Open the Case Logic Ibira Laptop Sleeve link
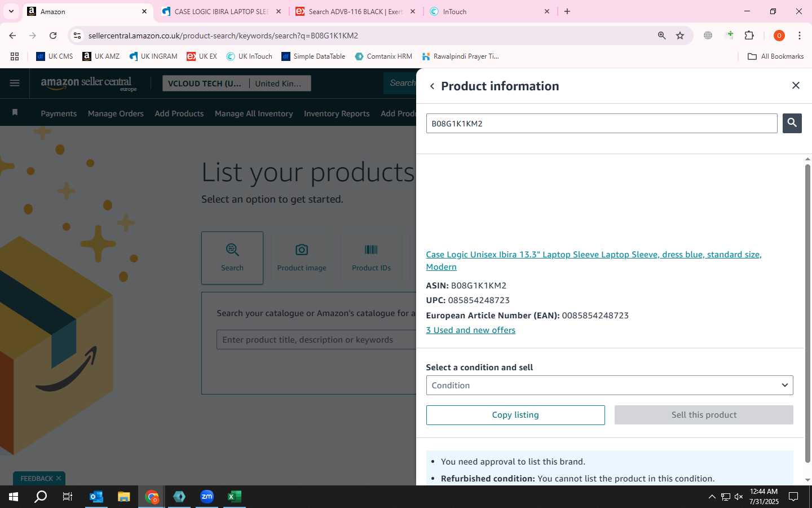The height and width of the screenshot is (508, 812). coord(594,261)
